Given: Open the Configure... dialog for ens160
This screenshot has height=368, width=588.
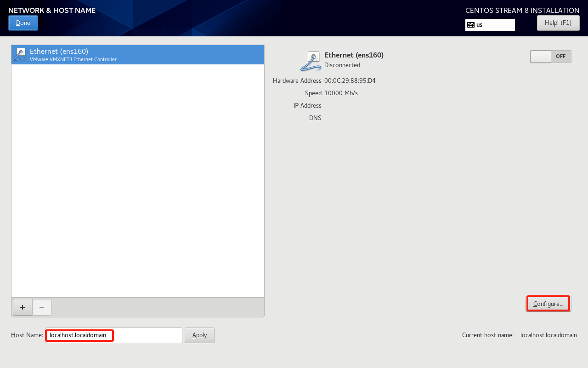Looking at the screenshot, I should pyautogui.click(x=548, y=304).
